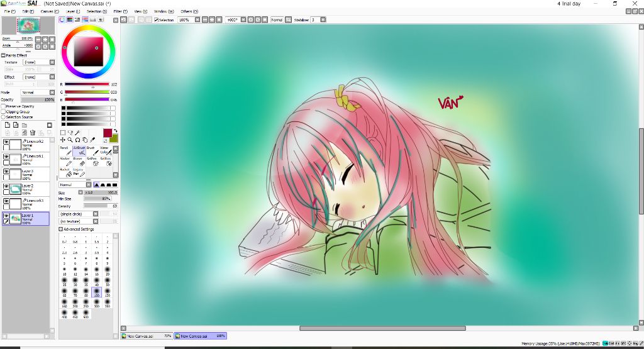Image resolution: width=644 pixels, height=349 pixels.
Task: Open the Canvas menu
Action: 50,11
